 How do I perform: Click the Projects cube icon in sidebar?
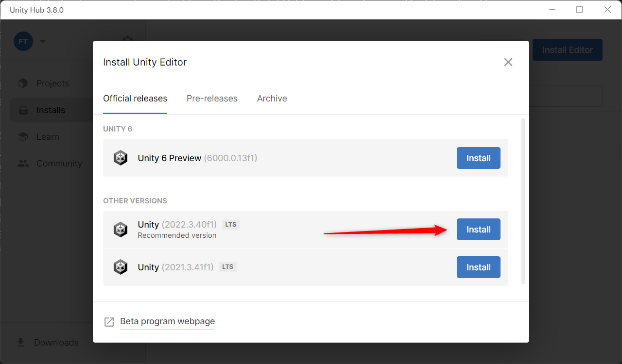coord(23,83)
